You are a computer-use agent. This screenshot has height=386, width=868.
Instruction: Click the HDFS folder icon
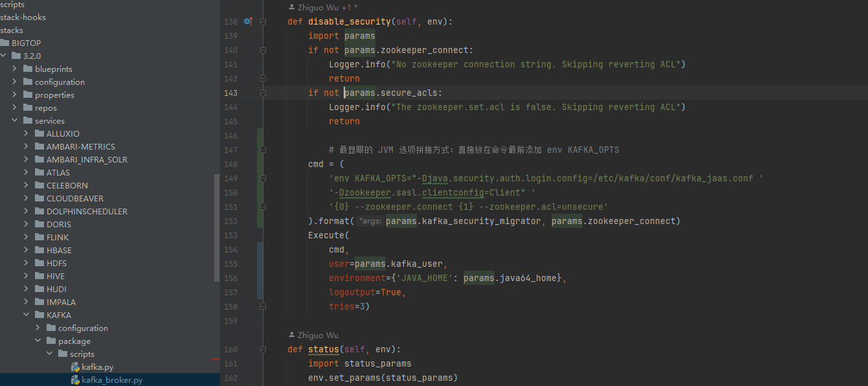(x=39, y=264)
